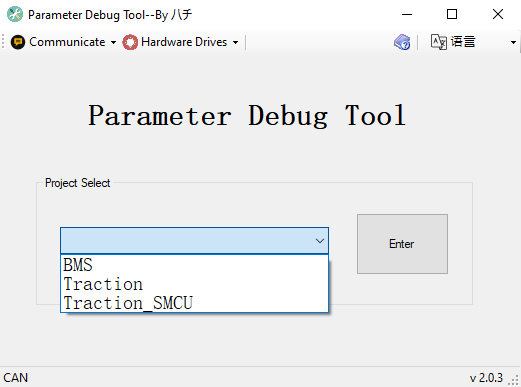Image resolution: width=521 pixels, height=387 pixels.
Task: Click the wrench app icon in title bar
Action: (x=15, y=14)
